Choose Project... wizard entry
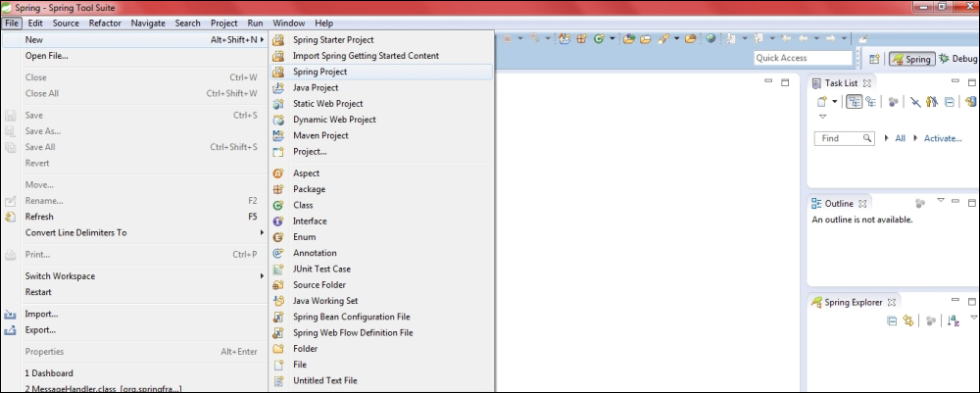This screenshot has height=393, width=980. pyautogui.click(x=381, y=151)
